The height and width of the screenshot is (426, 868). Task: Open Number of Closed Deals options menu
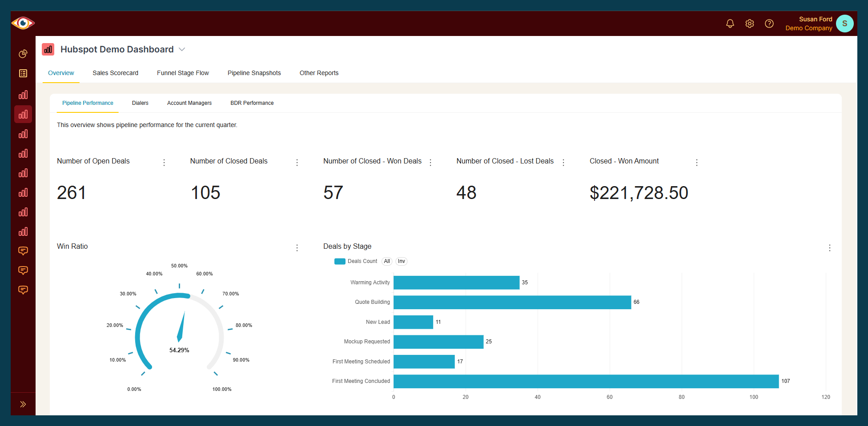click(x=297, y=163)
